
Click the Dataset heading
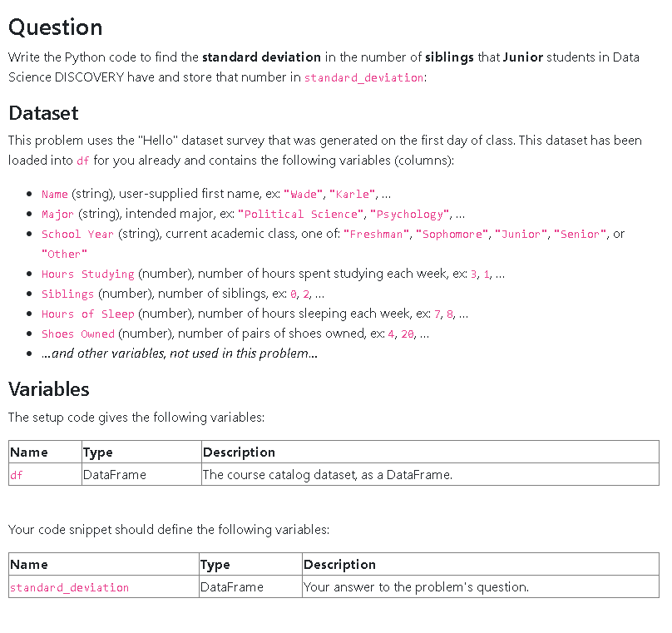tap(43, 113)
